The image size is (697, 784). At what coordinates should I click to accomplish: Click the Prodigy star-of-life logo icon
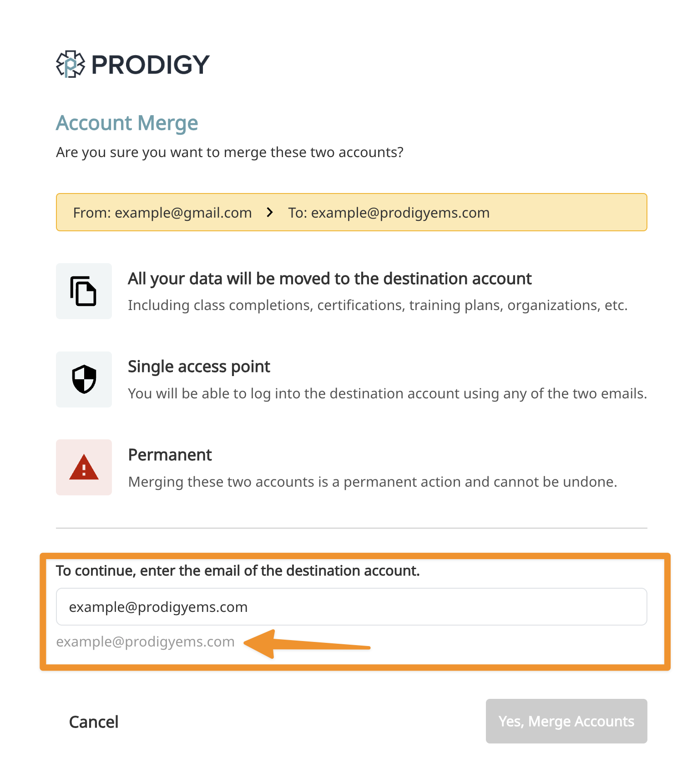point(70,64)
